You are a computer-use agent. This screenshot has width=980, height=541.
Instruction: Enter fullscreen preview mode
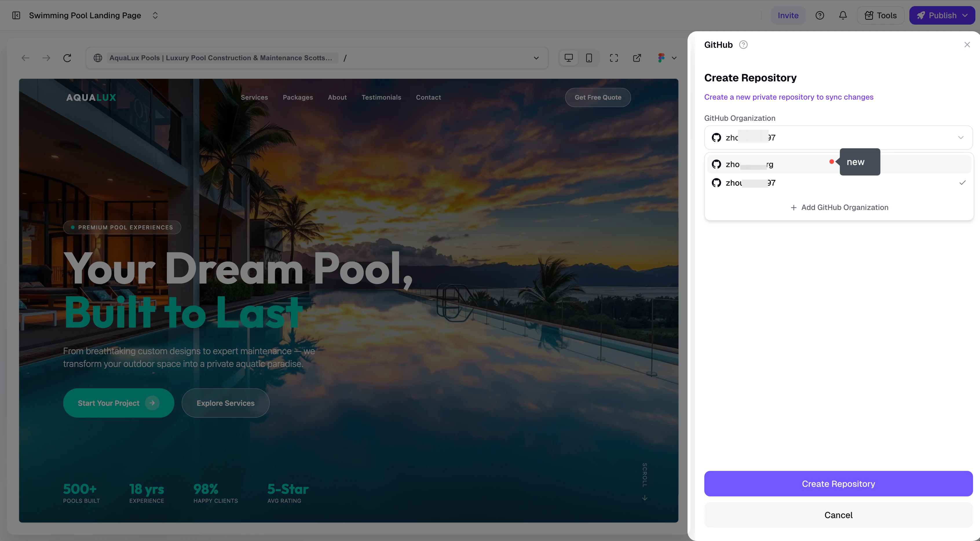(x=614, y=58)
